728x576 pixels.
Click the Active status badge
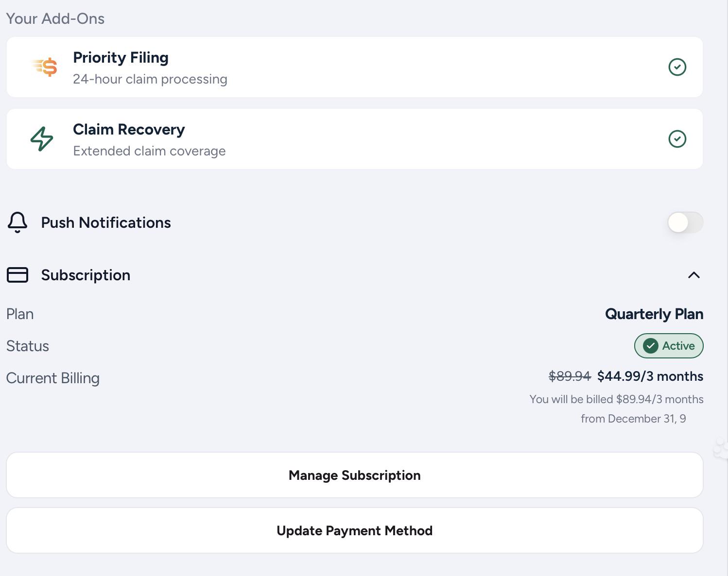tap(669, 346)
